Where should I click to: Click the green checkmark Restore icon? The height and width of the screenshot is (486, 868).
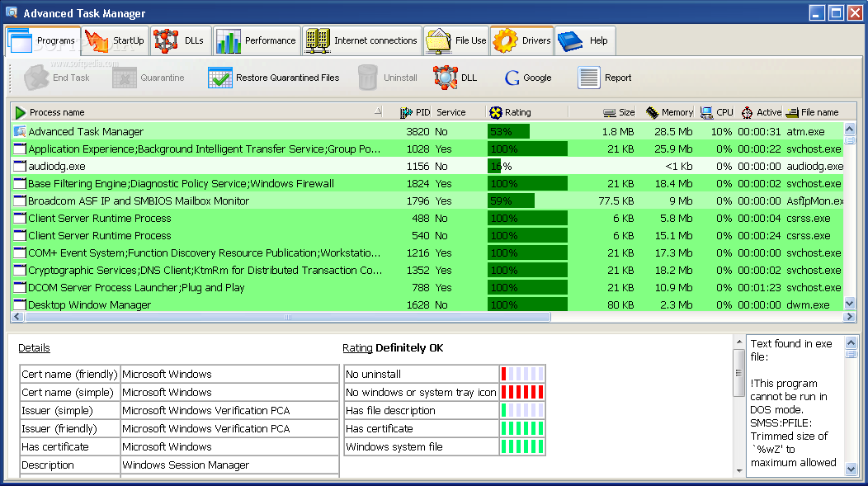tap(219, 78)
